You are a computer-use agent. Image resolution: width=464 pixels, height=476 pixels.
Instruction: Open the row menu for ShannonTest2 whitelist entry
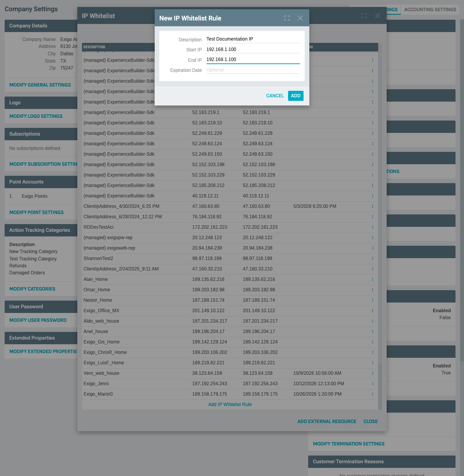point(372,258)
